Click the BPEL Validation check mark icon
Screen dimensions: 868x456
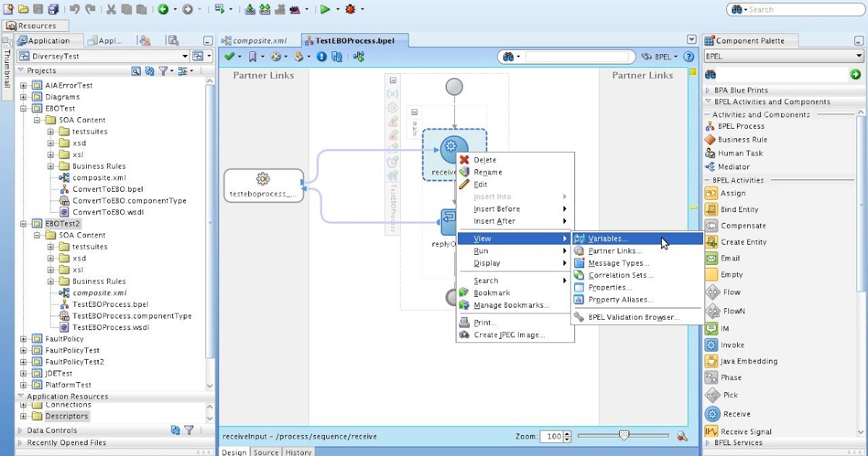(x=231, y=56)
